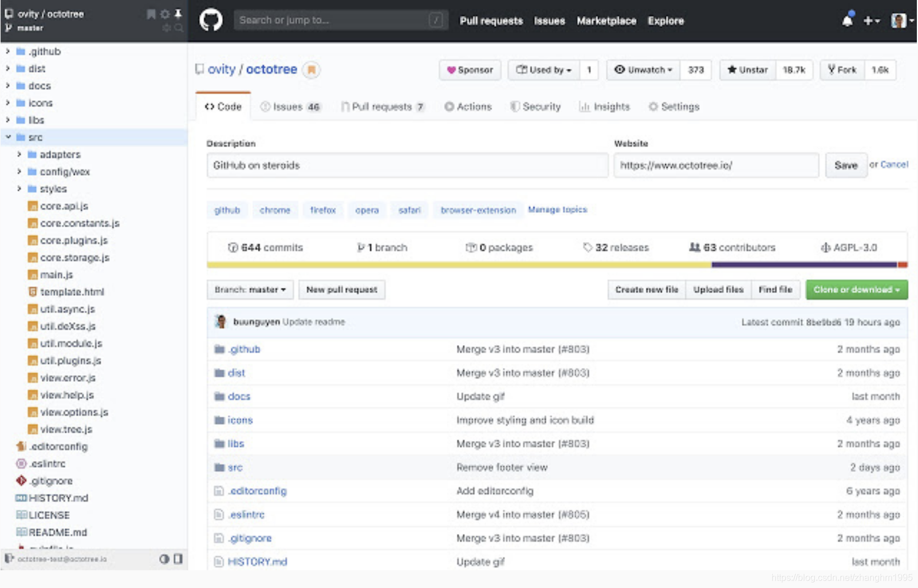Open the notifications bell
Screen dimensions: 918x588
point(847,21)
